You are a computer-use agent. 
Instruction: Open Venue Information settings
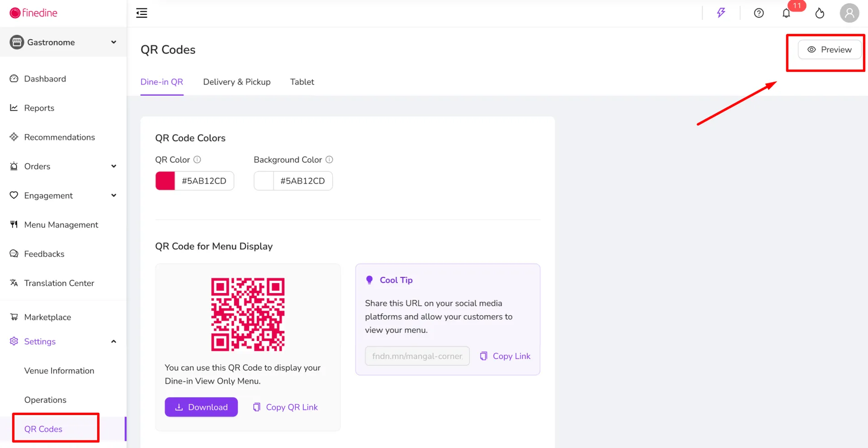pyautogui.click(x=59, y=371)
